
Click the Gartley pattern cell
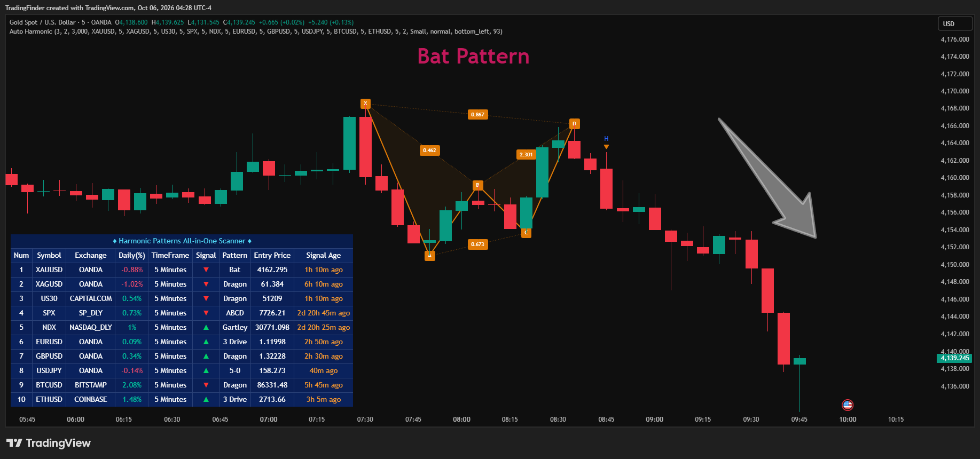click(x=235, y=328)
